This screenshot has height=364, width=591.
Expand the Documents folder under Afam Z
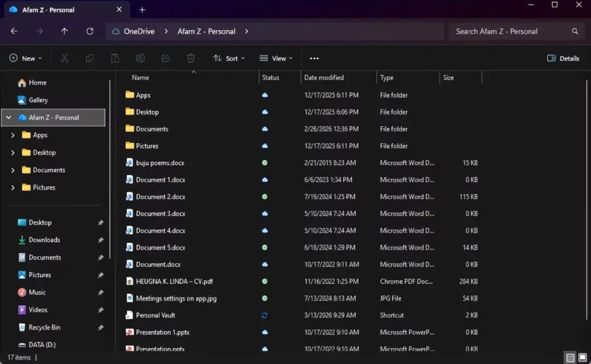click(13, 170)
